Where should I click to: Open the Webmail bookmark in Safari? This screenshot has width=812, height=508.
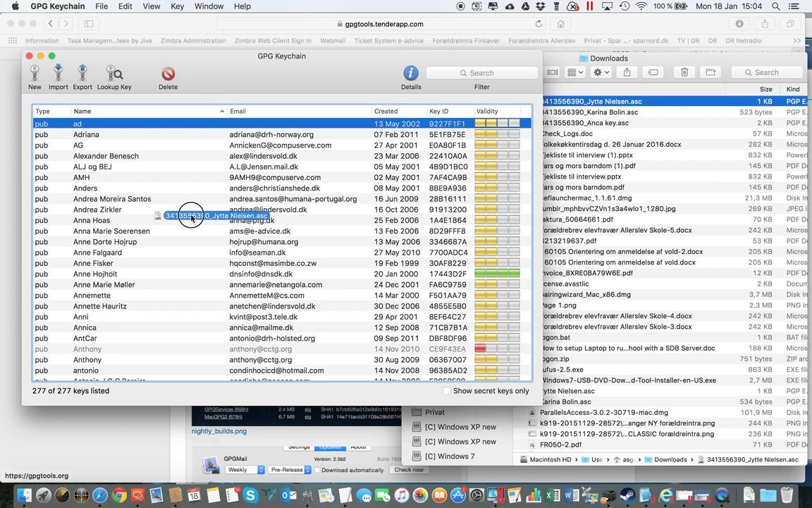click(333, 40)
